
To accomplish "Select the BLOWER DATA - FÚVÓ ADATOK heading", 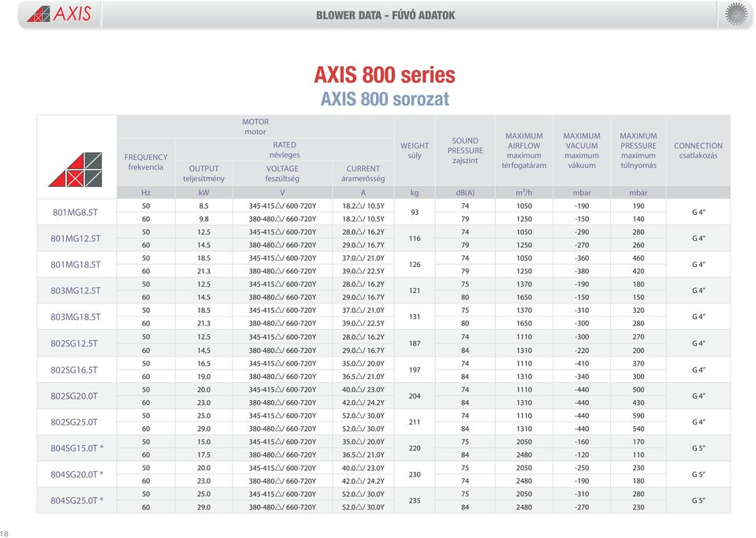I will (x=385, y=16).
